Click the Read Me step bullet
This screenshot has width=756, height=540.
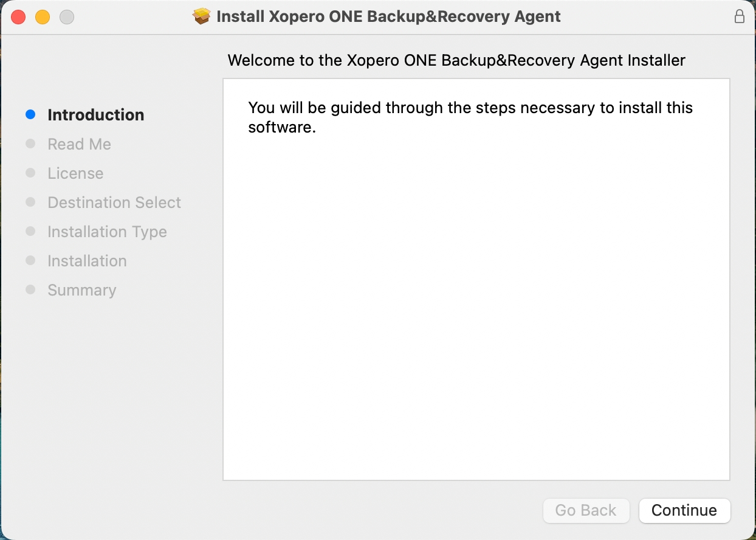(x=30, y=143)
